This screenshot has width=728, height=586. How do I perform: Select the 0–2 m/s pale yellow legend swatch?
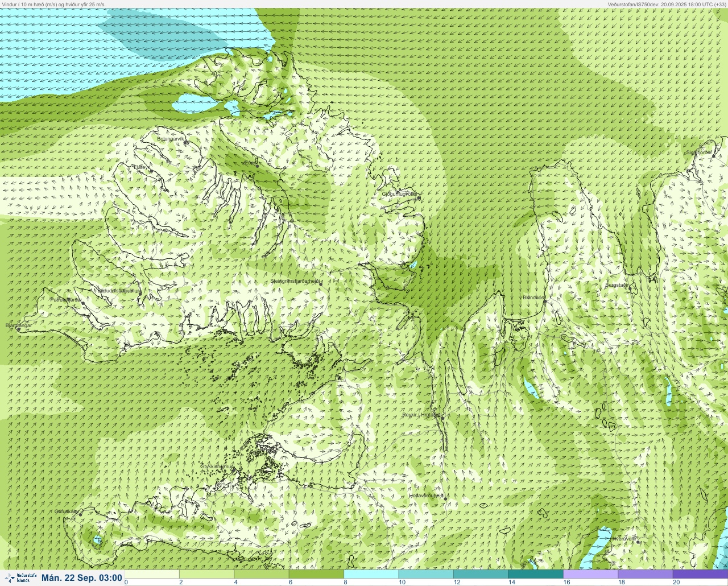pos(152,574)
